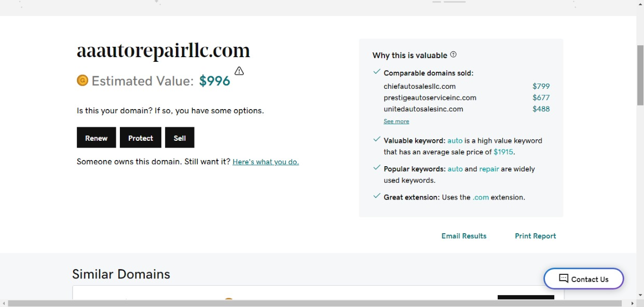This screenshot has width=644, height=307.
Task: Click the "repair" keyword link
Action: (x=489, y=169)
